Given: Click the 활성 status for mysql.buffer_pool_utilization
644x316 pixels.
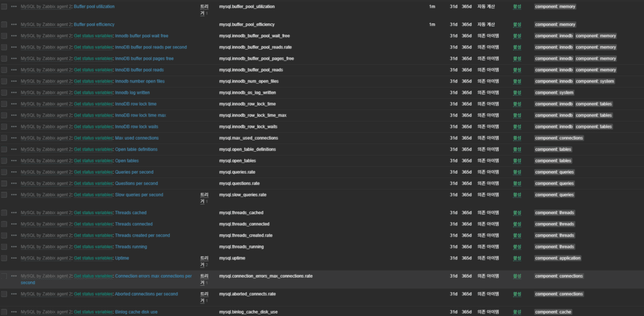Looking at the screenshot, I should coord(517,6).
